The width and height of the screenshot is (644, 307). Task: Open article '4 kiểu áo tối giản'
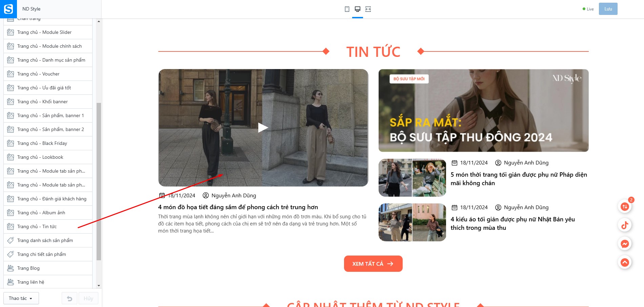tap(512, 223)
